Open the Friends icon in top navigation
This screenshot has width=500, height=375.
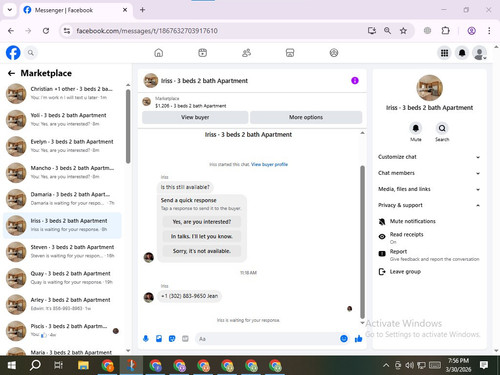click(x=246, y=53)
